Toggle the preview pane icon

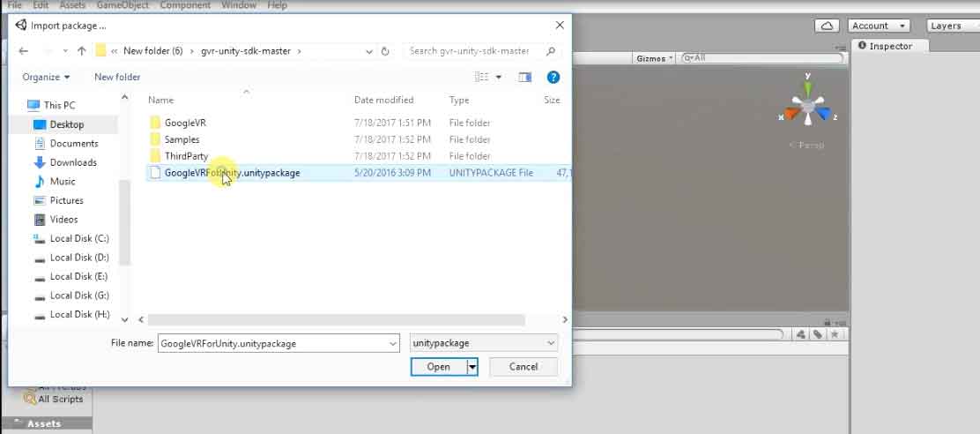525,77
